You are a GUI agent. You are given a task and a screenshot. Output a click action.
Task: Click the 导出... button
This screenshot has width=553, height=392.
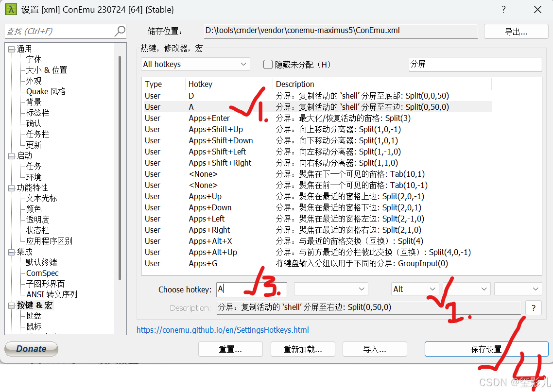point(516,32)
